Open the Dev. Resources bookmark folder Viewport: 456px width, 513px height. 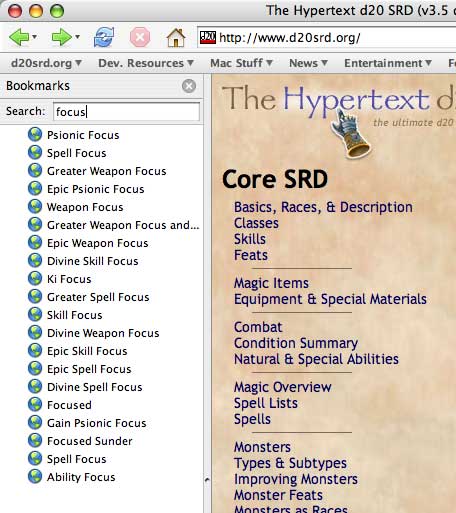146,63
